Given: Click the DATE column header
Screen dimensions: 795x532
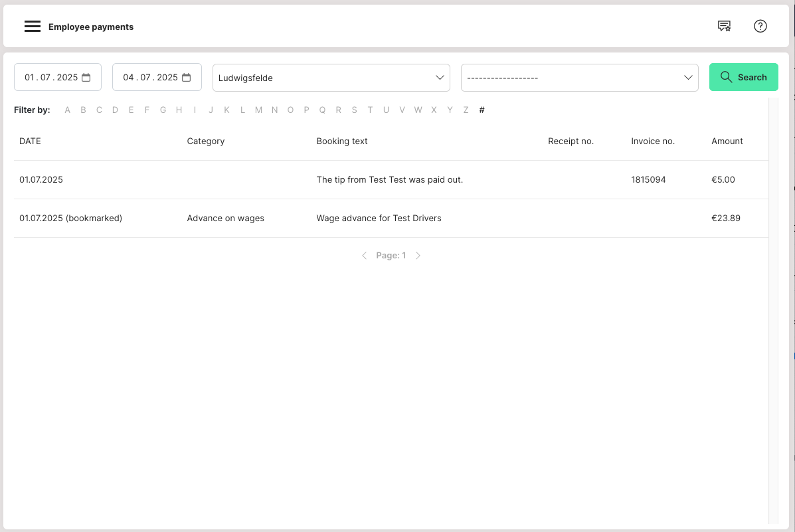Looking at the screenshot, I should pos(30,141).
